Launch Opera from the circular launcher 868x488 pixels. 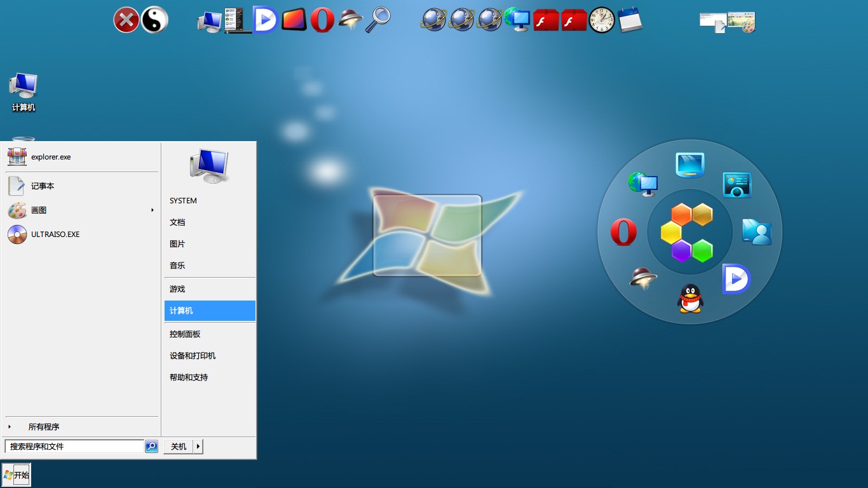click(623, 232)
